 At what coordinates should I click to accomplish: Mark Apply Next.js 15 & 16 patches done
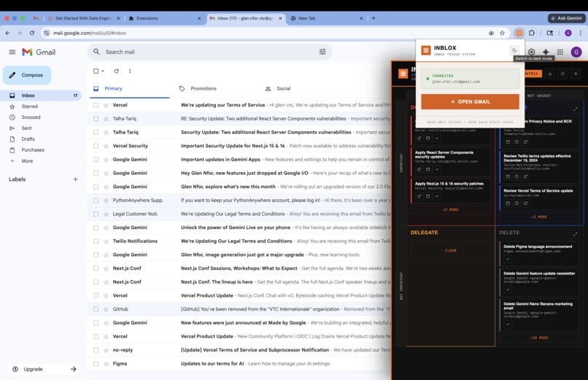(437, 196)
